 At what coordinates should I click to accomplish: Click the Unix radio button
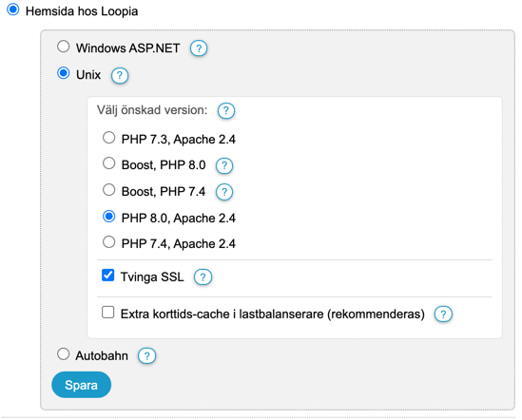(64, 73)
